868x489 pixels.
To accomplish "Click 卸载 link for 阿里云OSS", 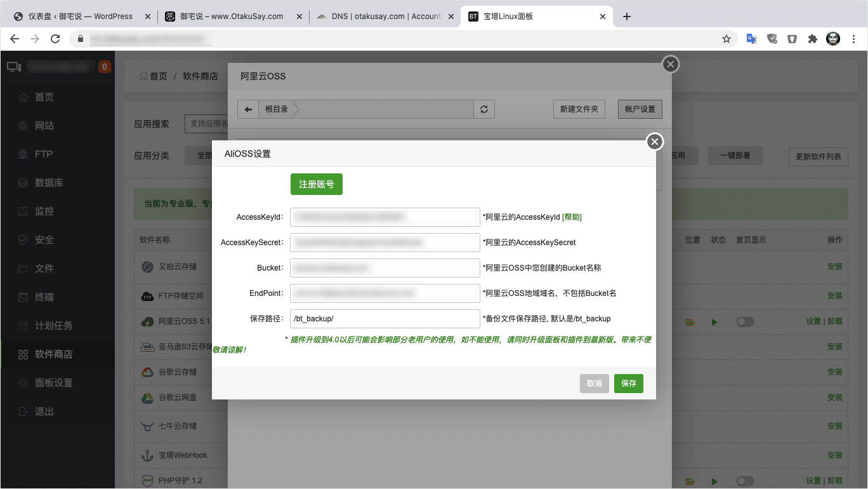I will click(835, 321).
